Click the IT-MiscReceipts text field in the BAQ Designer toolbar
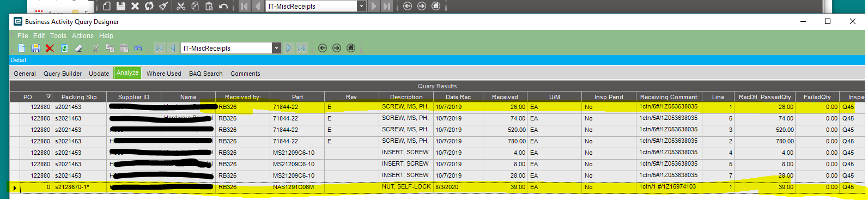 [227, 48]
